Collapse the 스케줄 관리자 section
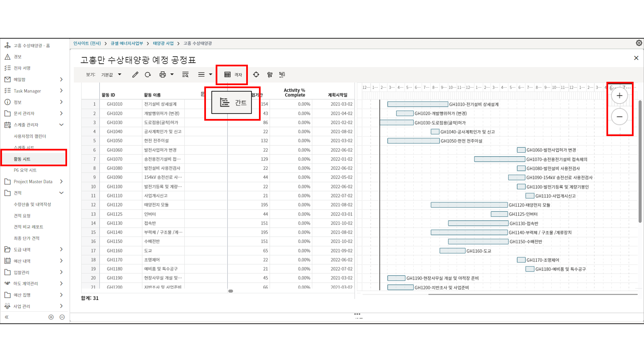This screenshot has width=644, height=362. (x=61, y=125)
